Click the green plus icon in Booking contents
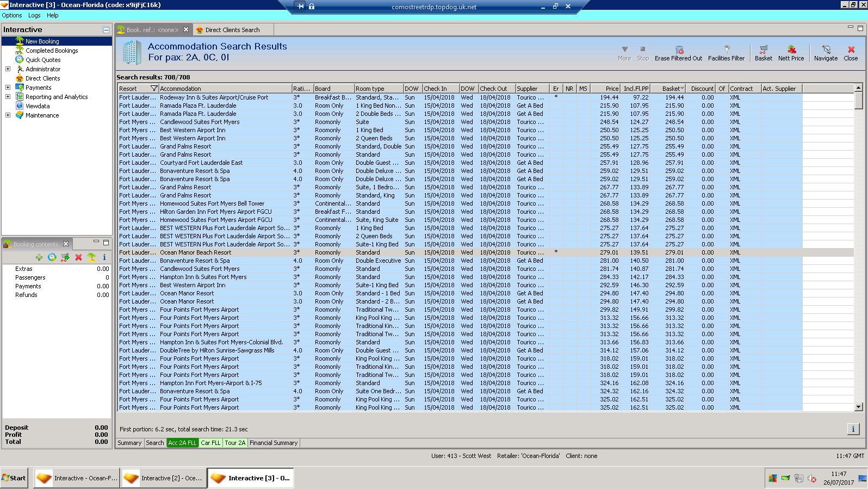Image resolution: width=868 pixels, height=489 pixels. tap(39, 257)
